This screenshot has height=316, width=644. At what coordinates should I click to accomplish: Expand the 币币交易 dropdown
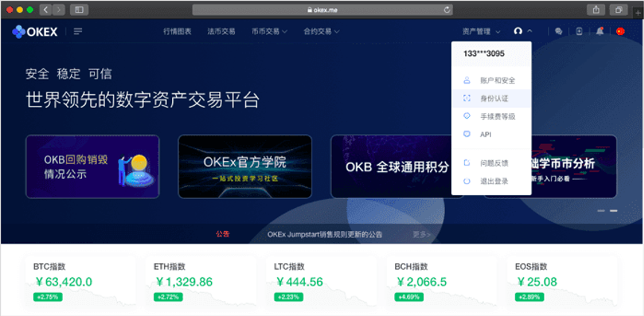tap(269, 31)
